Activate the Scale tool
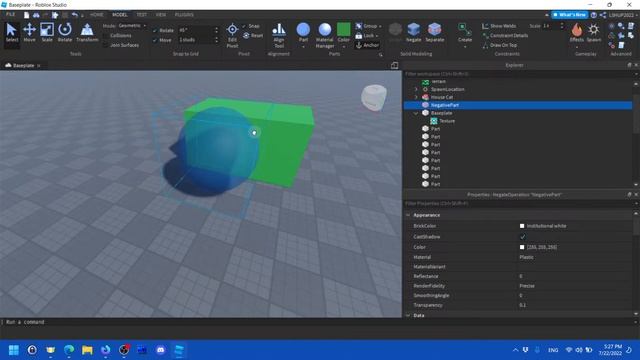Screen dimensions: 640x360 pyautogui.click(x=47, y=33)
